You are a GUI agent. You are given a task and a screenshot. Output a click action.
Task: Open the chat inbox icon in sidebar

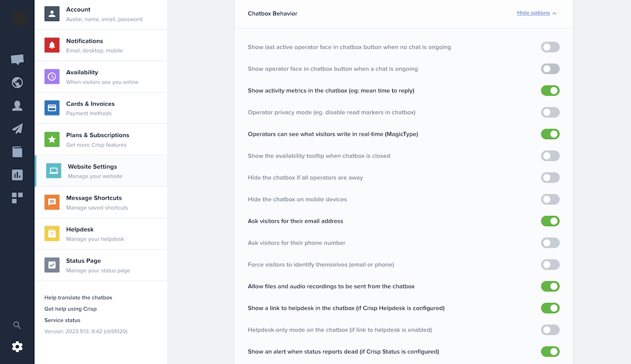click(17, 60)
